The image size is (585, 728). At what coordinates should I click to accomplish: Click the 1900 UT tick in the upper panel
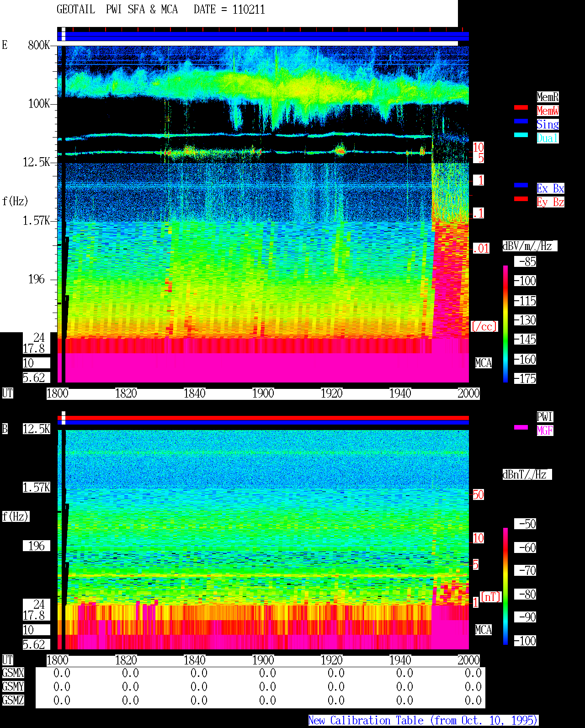point(263,393)
